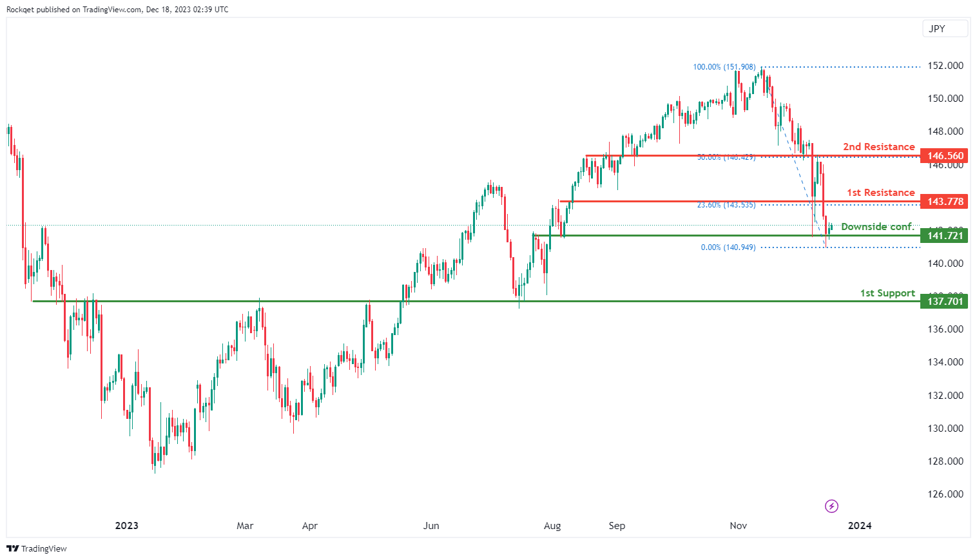Select the green 137.701 price label
The width and height of the screenshot is (977, 560).
point(944,301)
